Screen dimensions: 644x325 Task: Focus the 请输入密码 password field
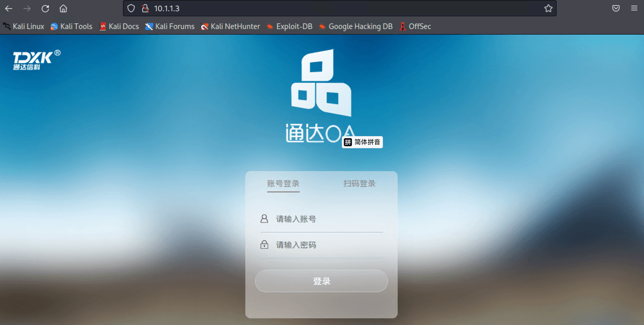[x=321, y=245]
